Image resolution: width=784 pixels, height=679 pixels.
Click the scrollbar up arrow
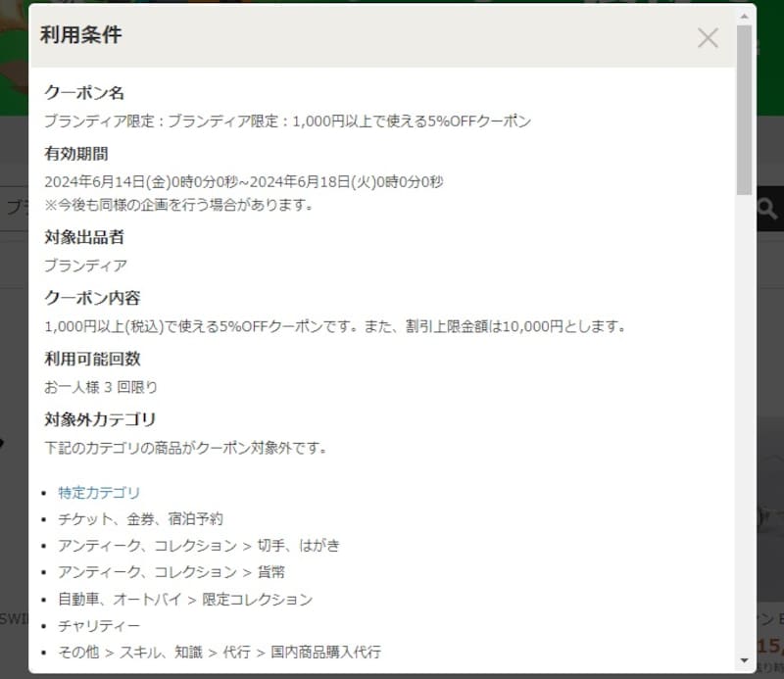coord(744,16)
